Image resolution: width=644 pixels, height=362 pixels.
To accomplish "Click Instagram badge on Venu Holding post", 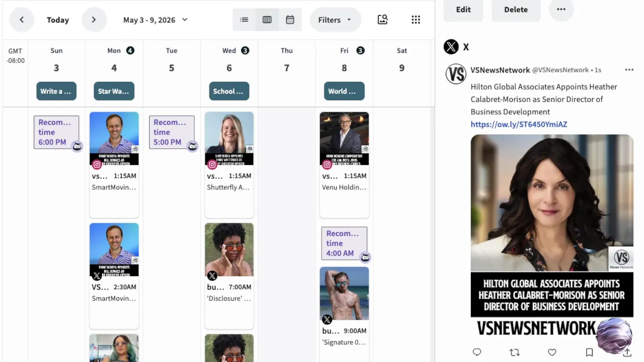I will [327, 164].
